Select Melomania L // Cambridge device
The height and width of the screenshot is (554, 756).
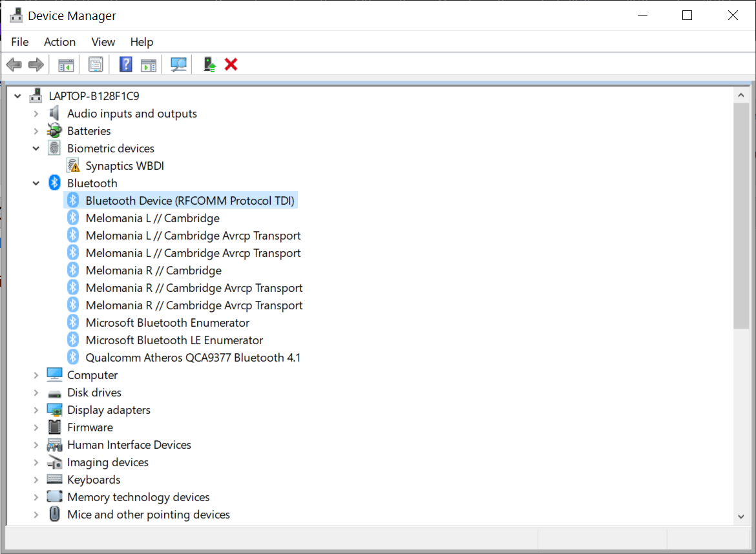[152, 218]
